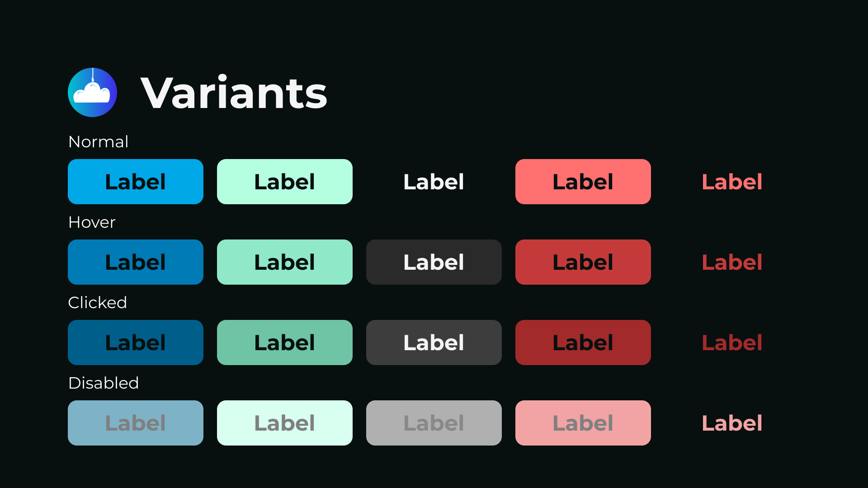Click the dark blue Label button in Hover row
This screenshot has width=868, height=488.
pos(136,262)
